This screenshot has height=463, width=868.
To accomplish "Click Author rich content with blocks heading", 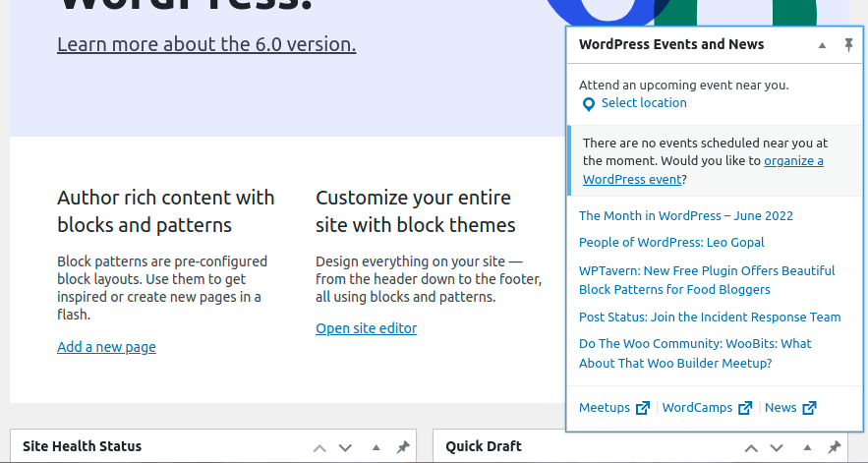I will tap(165, 211).
